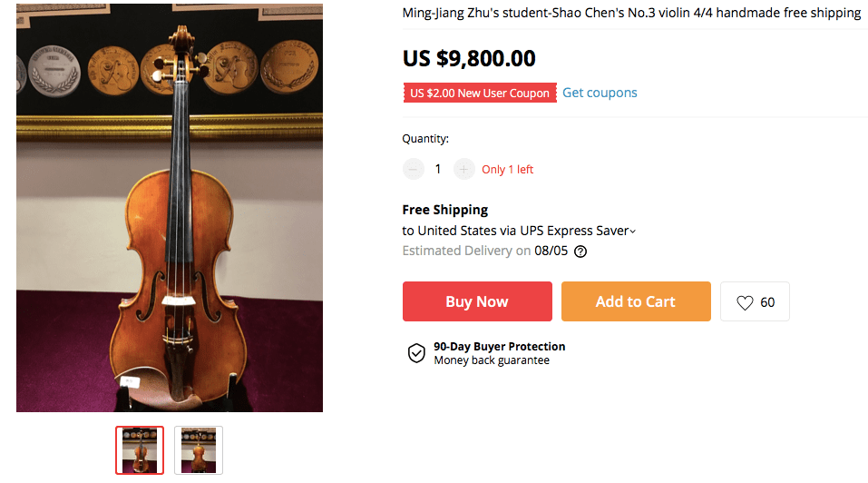Image resolution: width=868 pixels, height=483 pixels.
Task: Claim the US $2.00 New User Coupon
Action: [x=479, y=93]
